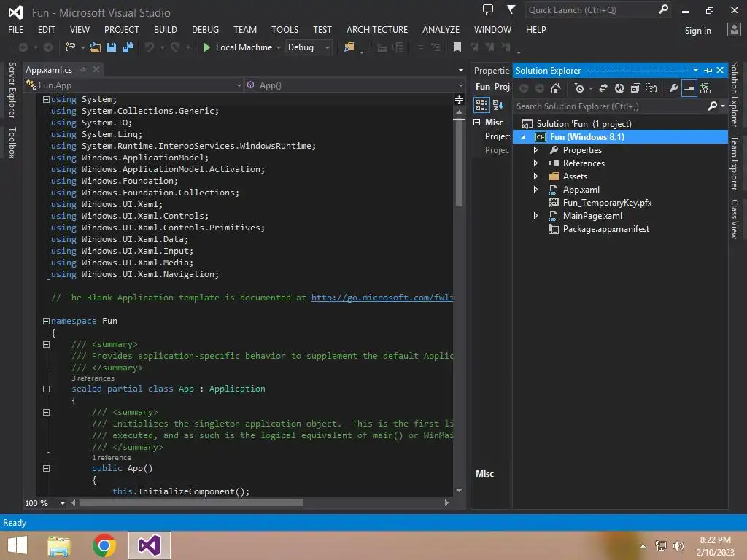Viewport: 747px width, 560px height.
Task: Click the vertical scrollbar thumb in editor
Action: (x=460, y=163)
